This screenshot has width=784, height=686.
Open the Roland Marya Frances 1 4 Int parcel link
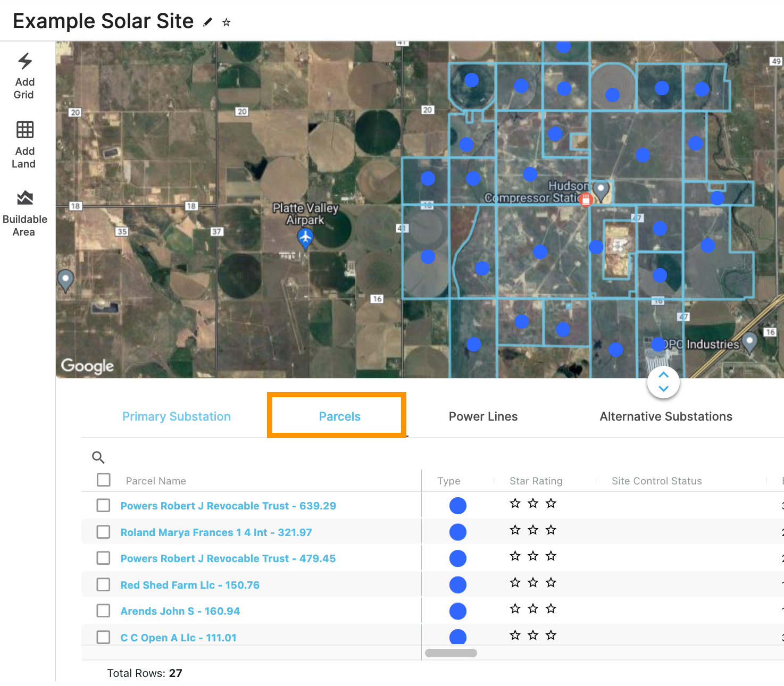tap(216, 532)
